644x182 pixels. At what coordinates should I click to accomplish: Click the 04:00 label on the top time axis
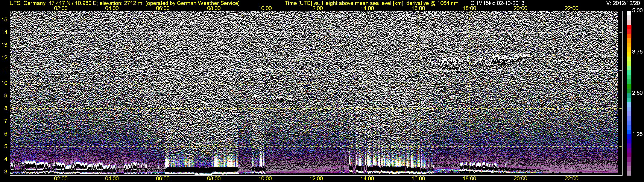(112, 8)
